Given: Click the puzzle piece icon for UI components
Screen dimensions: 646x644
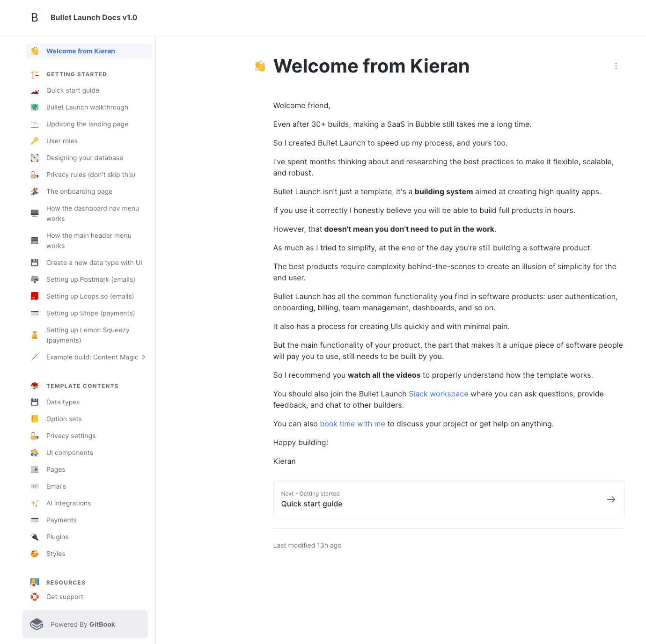Looking at the screenshot, I should click(x=35, y=453).
